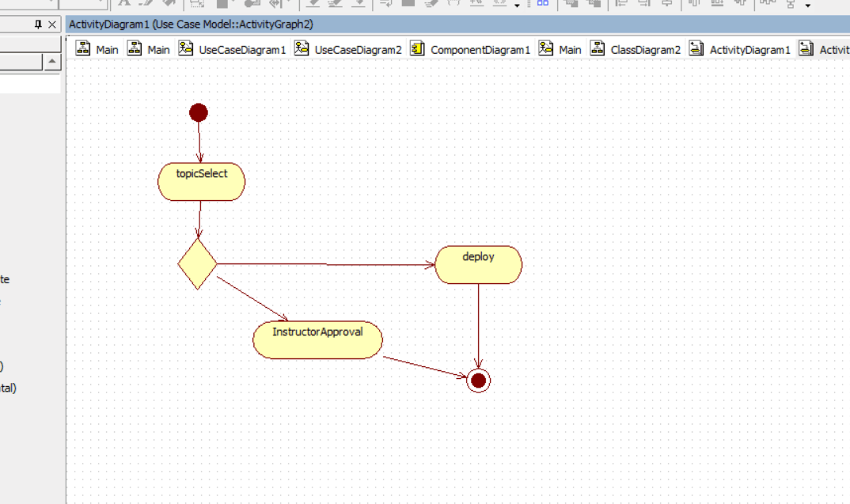Select transition from initial state to topicSelect

(199, 142)
